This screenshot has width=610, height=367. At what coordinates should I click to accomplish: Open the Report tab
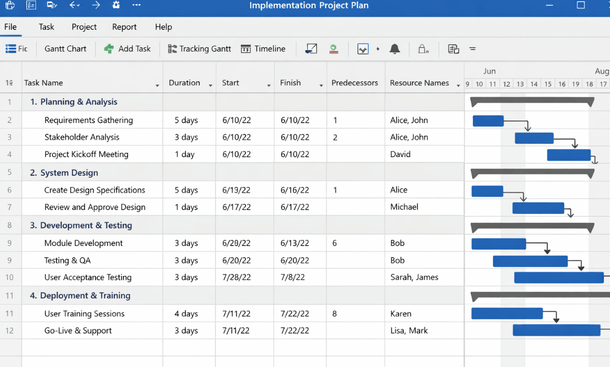click(124, 27)
